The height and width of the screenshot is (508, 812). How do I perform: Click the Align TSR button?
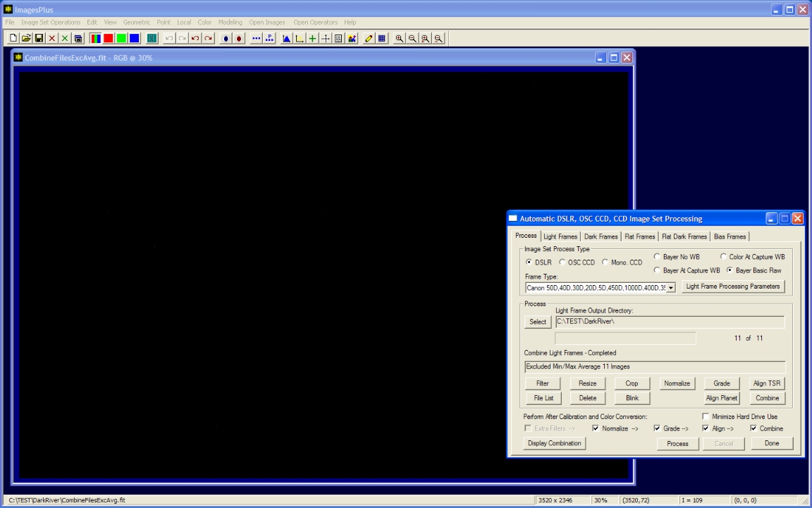766,383
